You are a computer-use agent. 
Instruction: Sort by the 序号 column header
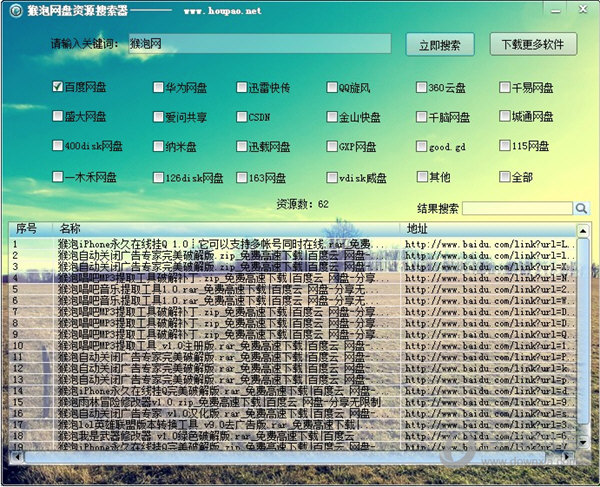pos(31,229)
